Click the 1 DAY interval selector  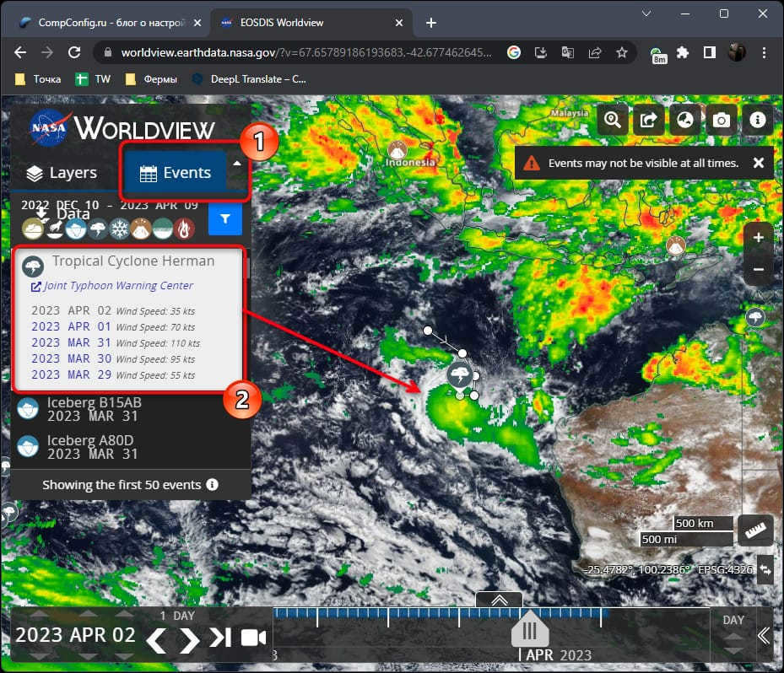[177, 616]
